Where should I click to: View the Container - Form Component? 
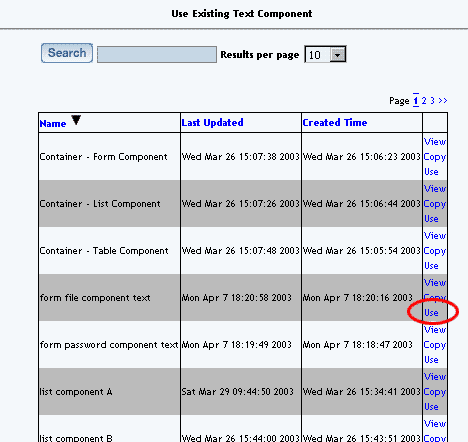click(x=435, y=142)
